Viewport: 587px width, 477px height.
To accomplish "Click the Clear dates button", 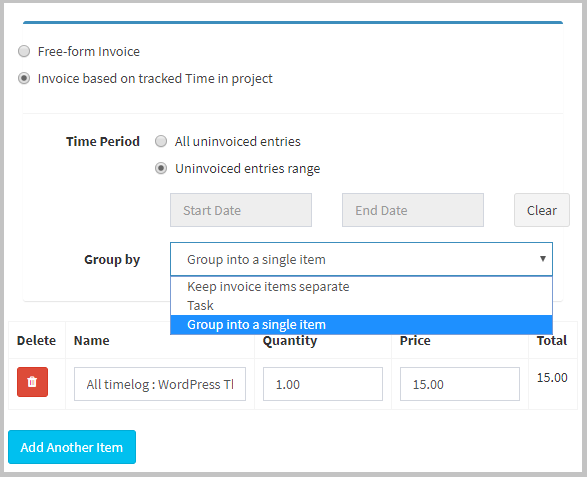I will click(x=542, y=210).
